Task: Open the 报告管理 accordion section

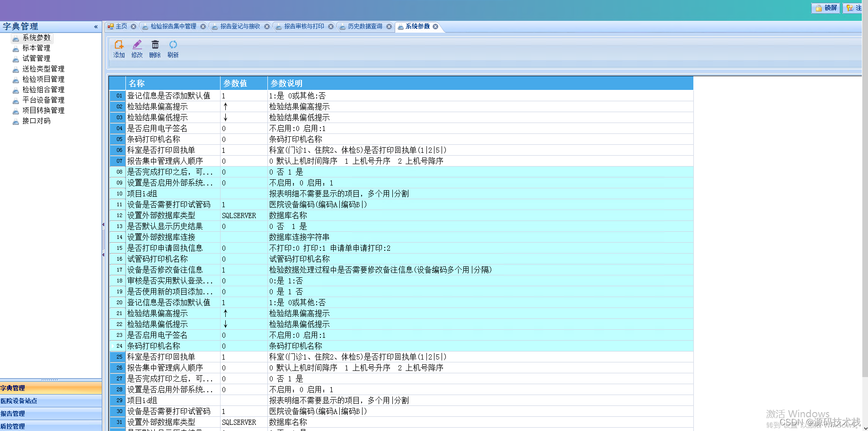Action: [51, 413]
